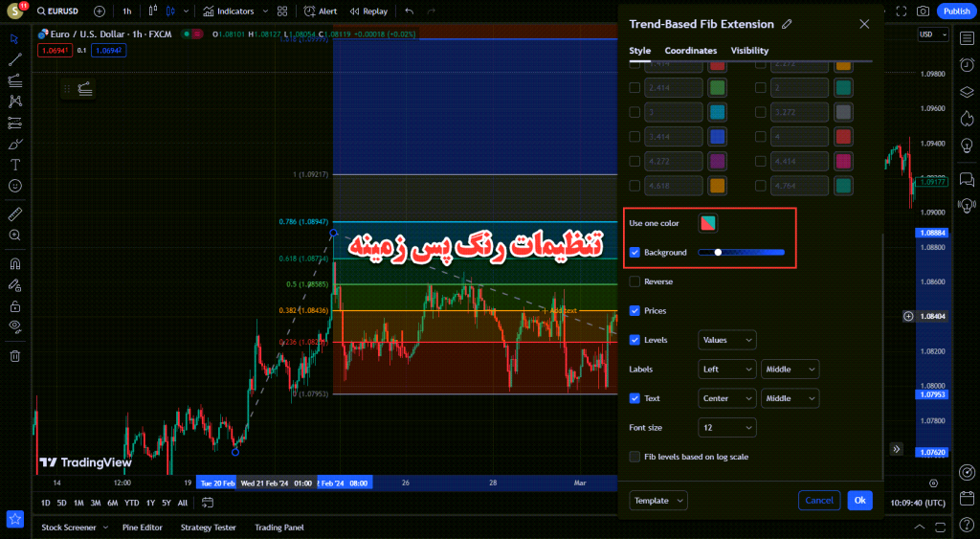Open the forecasting and measurement tools
Viewport: 980px width, 539px height.
(15, 123)
